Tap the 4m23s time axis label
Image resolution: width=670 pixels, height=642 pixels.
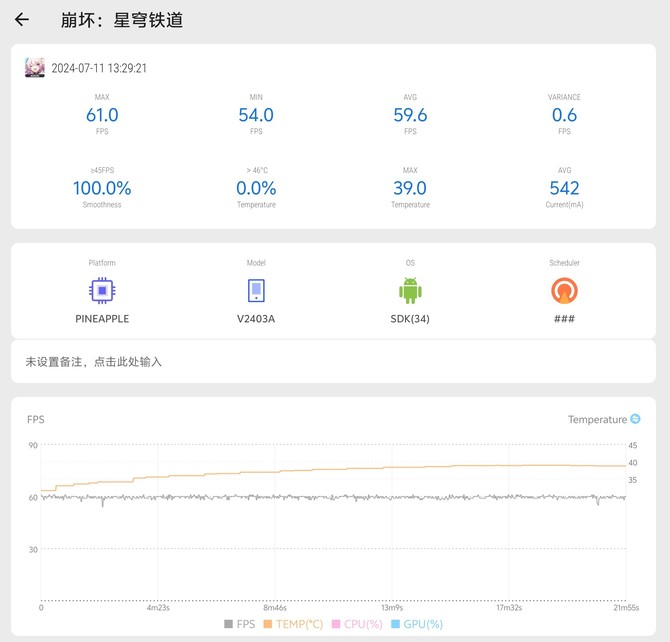[158, 607]
